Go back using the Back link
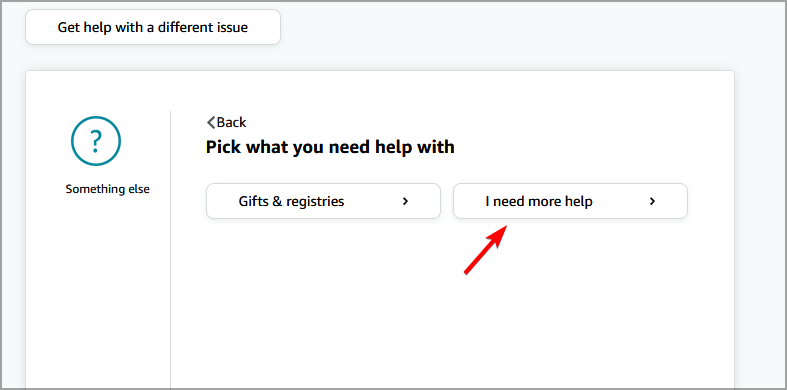The width and height of the screenshot is (787, 390). (226, 122)
